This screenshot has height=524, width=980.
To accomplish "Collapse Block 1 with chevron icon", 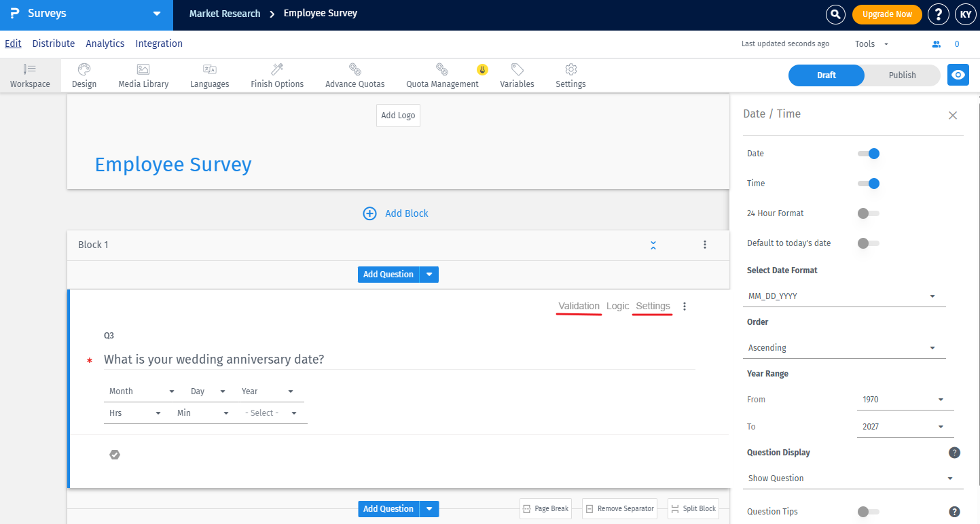I will 653,245.
